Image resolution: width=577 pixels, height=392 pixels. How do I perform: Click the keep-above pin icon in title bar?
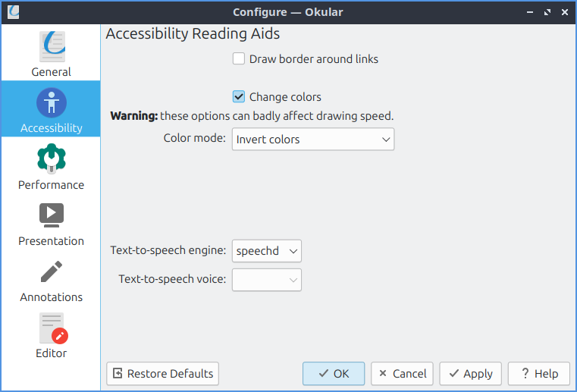click(x=529, y=12)
